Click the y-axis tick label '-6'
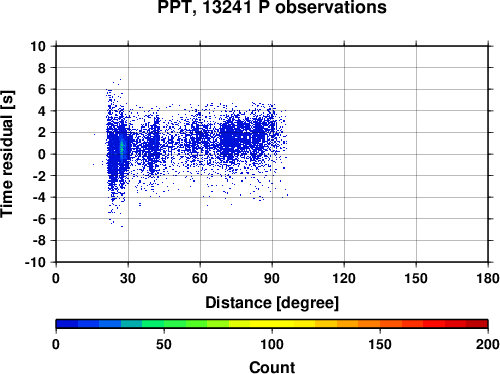This screenshot has height=374, width=500. coord(39,219)
